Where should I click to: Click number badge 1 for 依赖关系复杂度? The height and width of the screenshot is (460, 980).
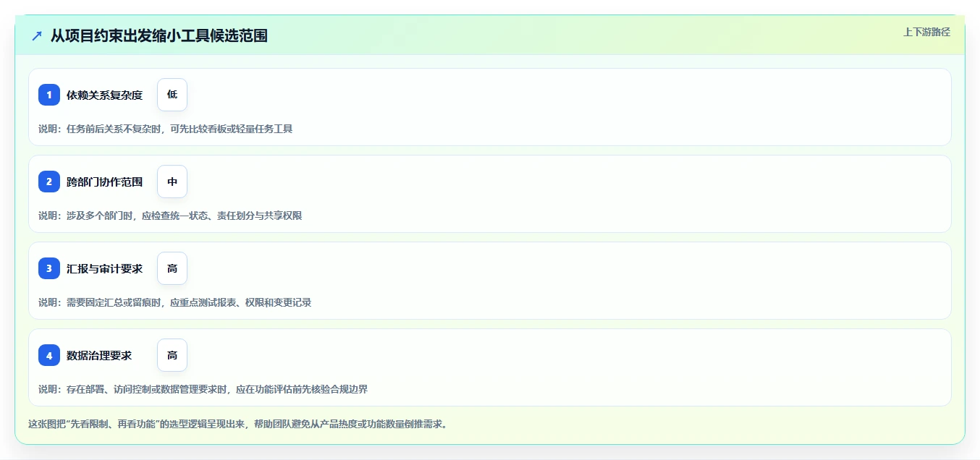tap(49, 95)
